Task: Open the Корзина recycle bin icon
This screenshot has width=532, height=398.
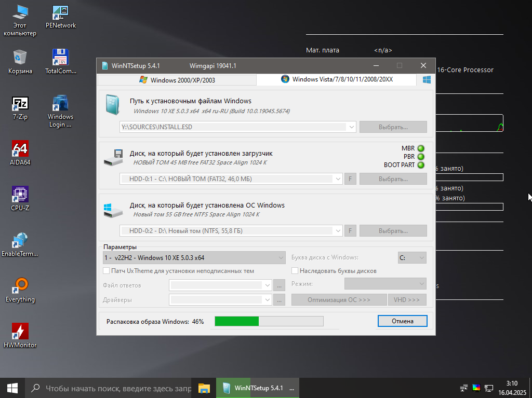Action: coord(20,62)
